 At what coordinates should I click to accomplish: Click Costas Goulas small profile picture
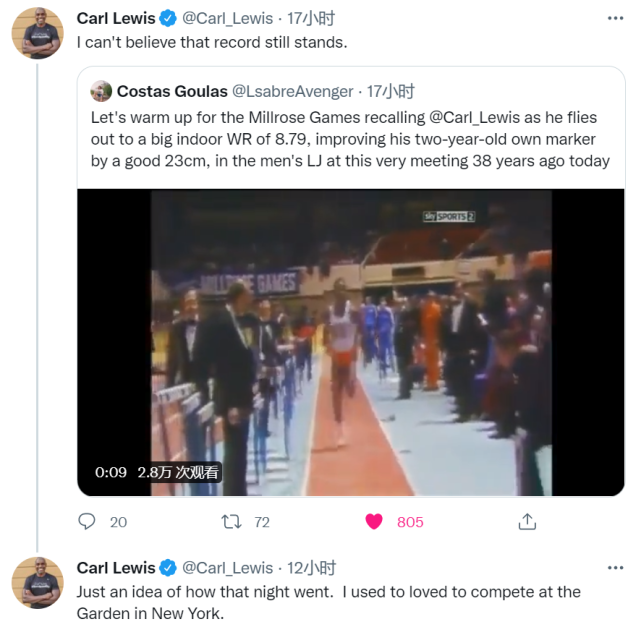point(101,91)
